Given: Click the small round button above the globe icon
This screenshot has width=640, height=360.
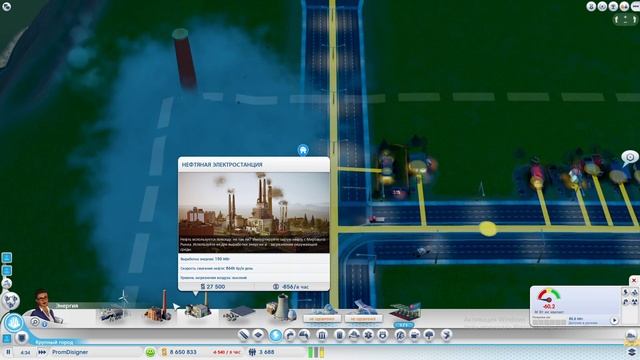Looking at the screenshot, I should coord(7,283).
